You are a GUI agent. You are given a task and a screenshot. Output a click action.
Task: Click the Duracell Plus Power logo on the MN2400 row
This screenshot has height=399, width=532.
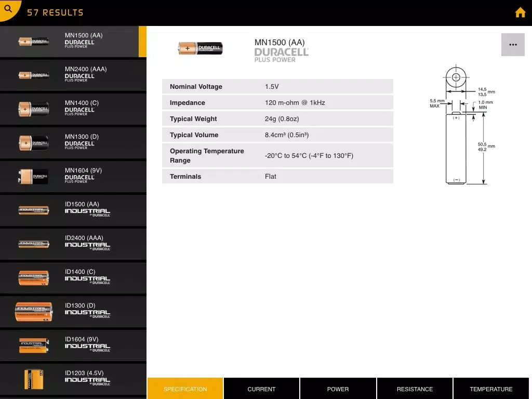pyautogui.click(x=79, y=78)
